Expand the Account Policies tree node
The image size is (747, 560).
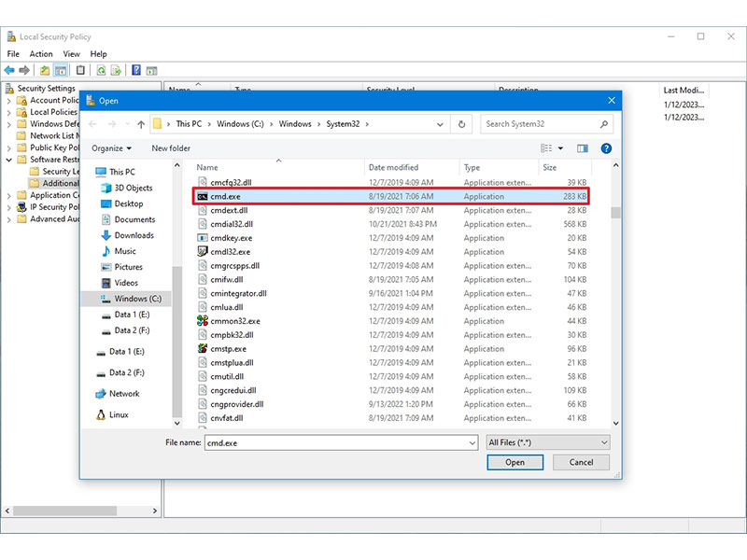(x=8, y=101)
